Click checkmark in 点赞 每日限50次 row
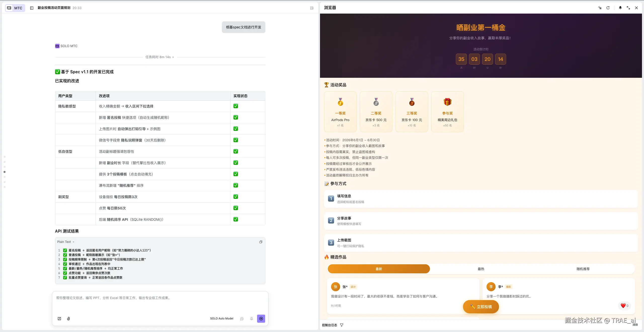644x332 pixels. pos(236,208)
